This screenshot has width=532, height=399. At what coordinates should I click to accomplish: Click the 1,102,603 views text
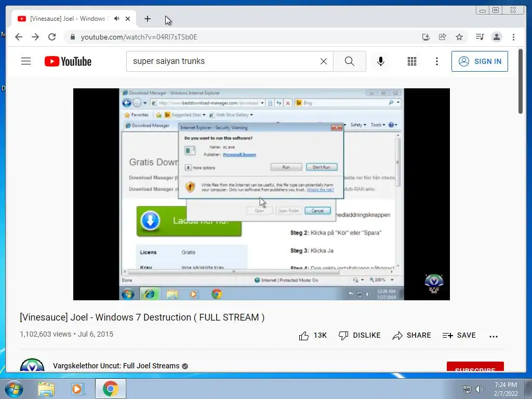pyautogui.click(x=46, y=334)
